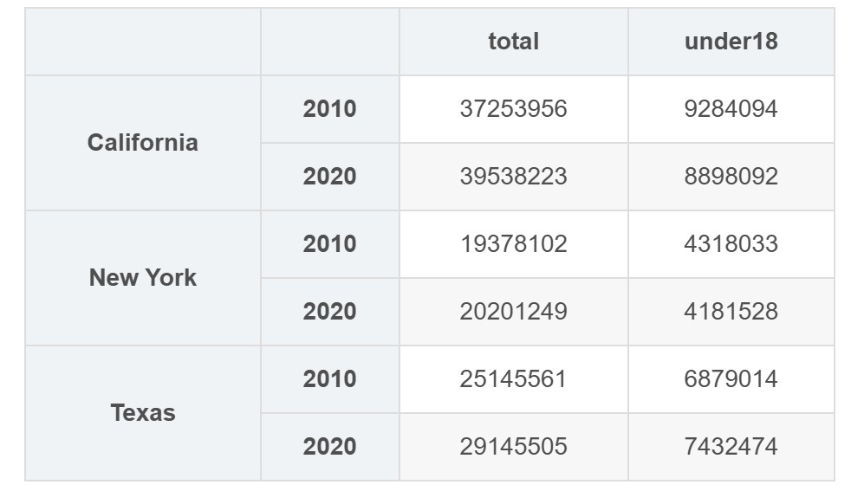Viewport: 851px width, 504px height.
Task: Select under18 cell value 7432474
Action: (731, 447)
